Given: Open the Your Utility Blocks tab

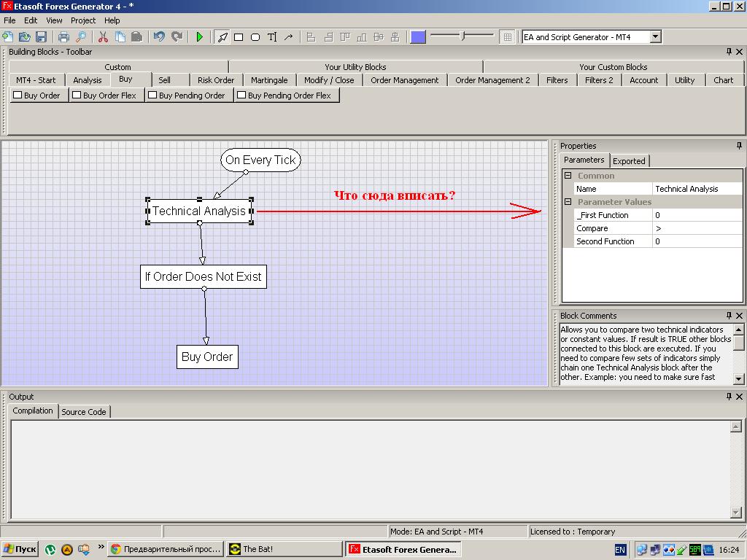Looking at the screenshot, I should coord(355,66).
